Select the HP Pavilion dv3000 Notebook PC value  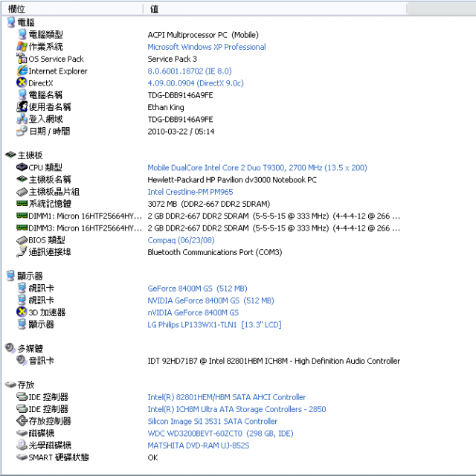(232, 180)
